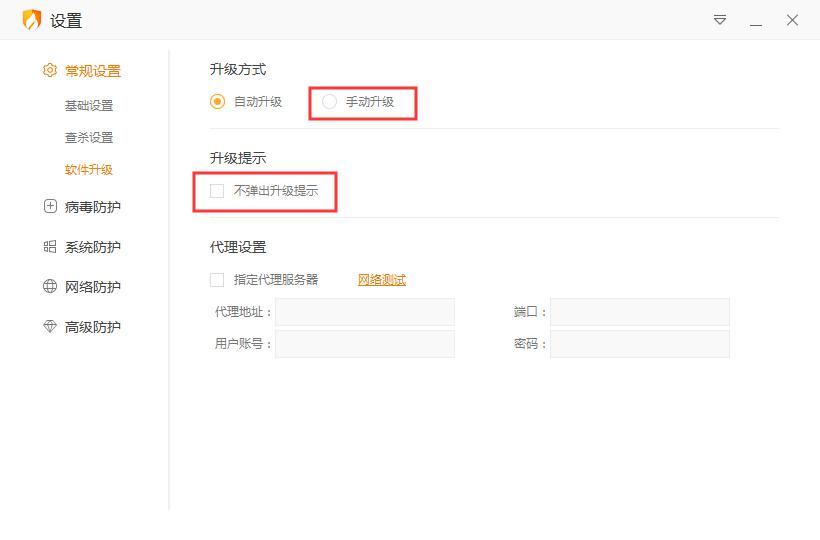Click the diamond icon beside 高级防护
Screen dimensions: 820x540
tap(50, 327)
